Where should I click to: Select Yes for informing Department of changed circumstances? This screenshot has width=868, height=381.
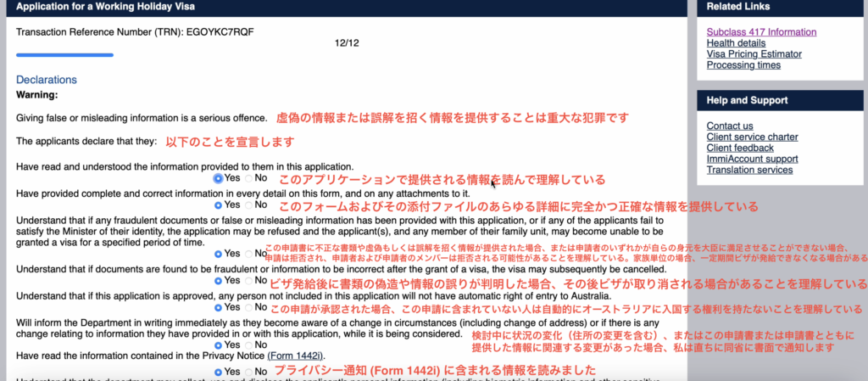220,345
